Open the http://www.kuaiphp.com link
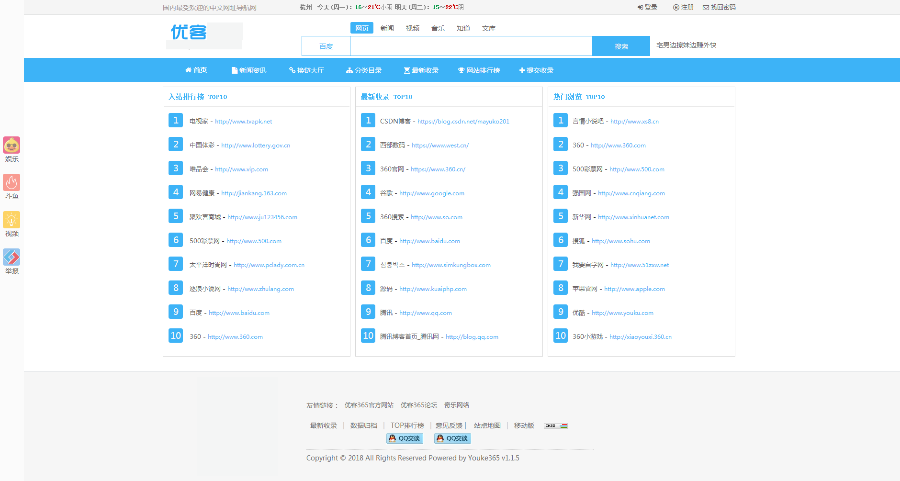The height and width of the screenshot is (481, 900). pyautogui.click(x=433, y=289)
